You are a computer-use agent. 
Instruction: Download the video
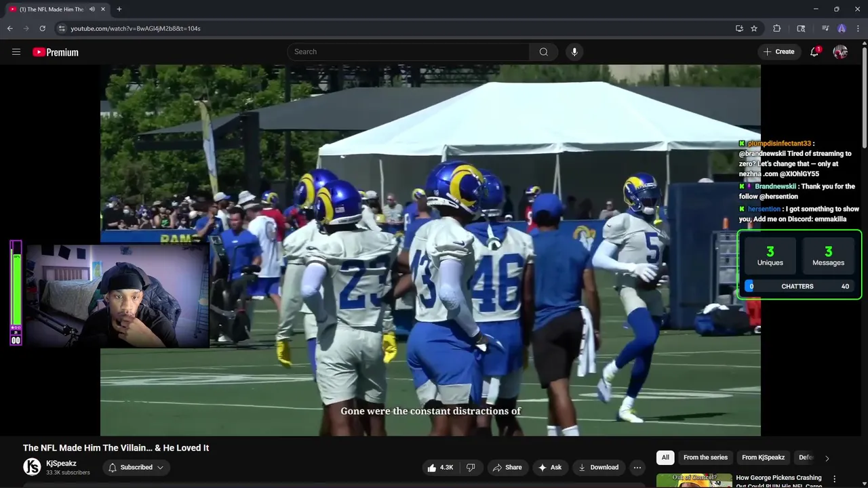598,468
